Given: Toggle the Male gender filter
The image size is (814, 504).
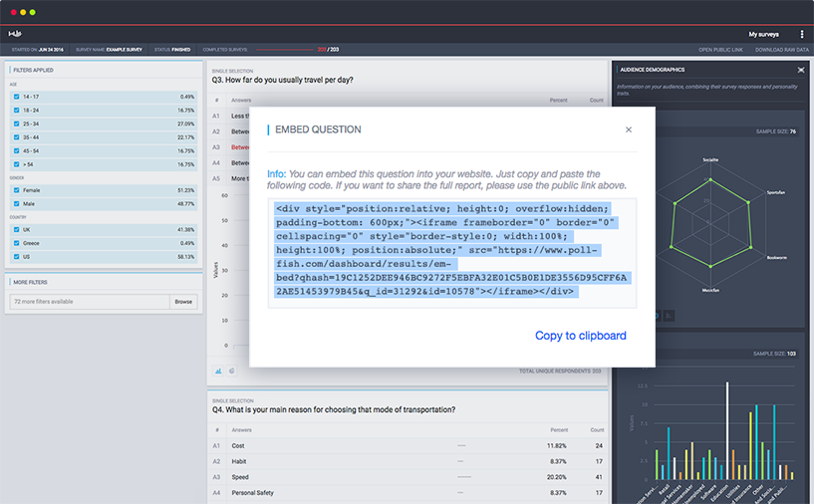Looking at the screenshot, I should pyautogui.click(x=17, y=203).
